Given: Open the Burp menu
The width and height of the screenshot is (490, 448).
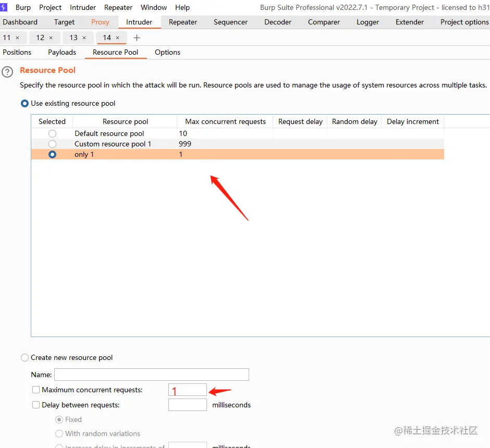Looking at the screenshot, I should [x=23, y=7].
